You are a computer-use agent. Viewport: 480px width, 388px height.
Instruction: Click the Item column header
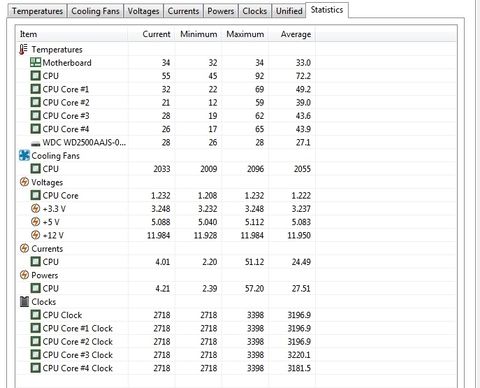point(72,34)
